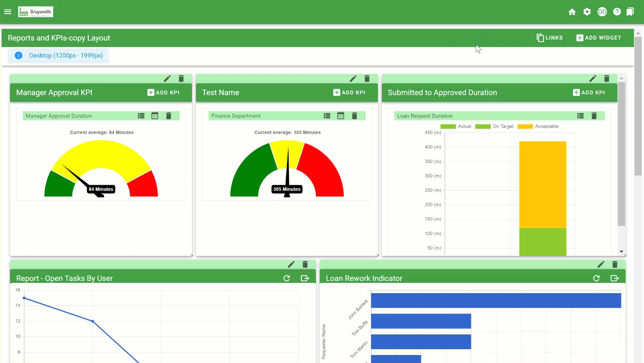Go to the home page icon
The width and height of the screenshot is (644, 363).
[572, 12]
